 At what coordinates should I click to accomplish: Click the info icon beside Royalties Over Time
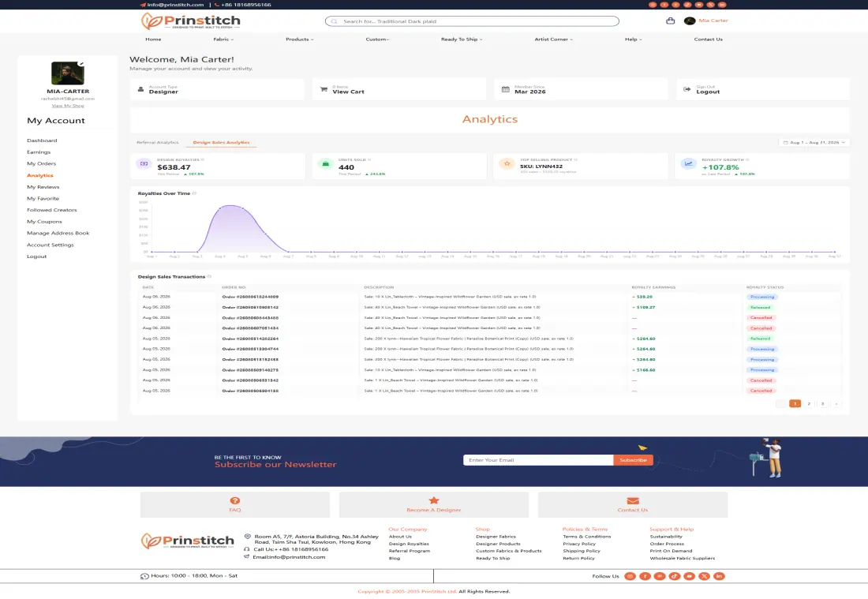(x=194, y=194)
